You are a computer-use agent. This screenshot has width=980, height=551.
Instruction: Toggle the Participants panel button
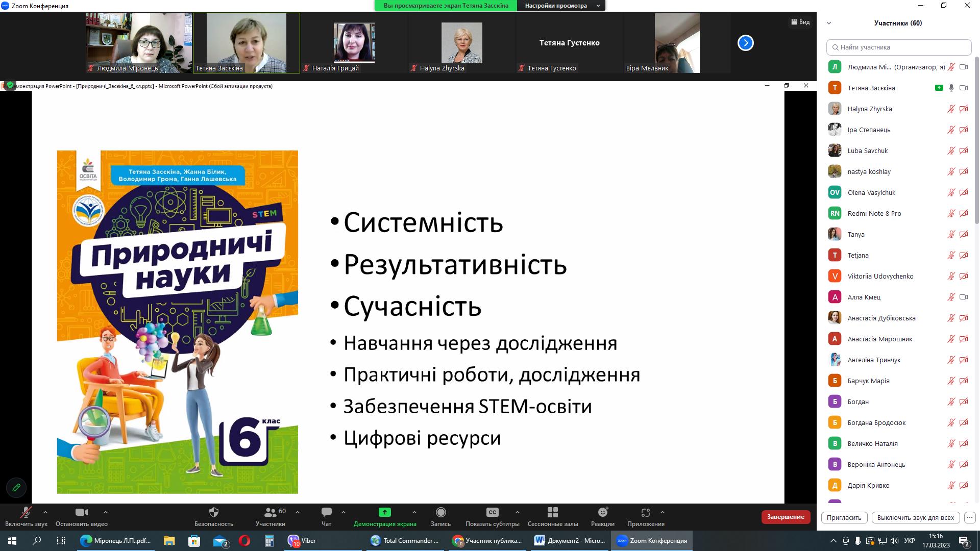[x=271, y=512]
